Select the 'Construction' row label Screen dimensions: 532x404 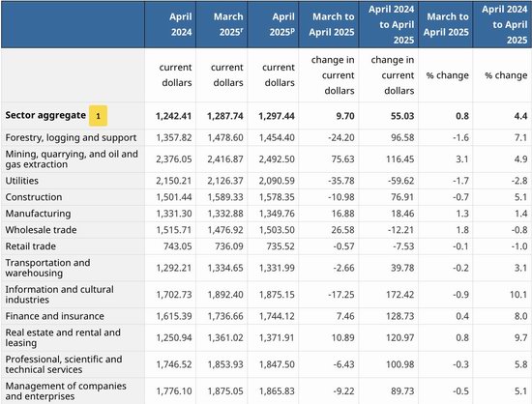pos(34,197)
